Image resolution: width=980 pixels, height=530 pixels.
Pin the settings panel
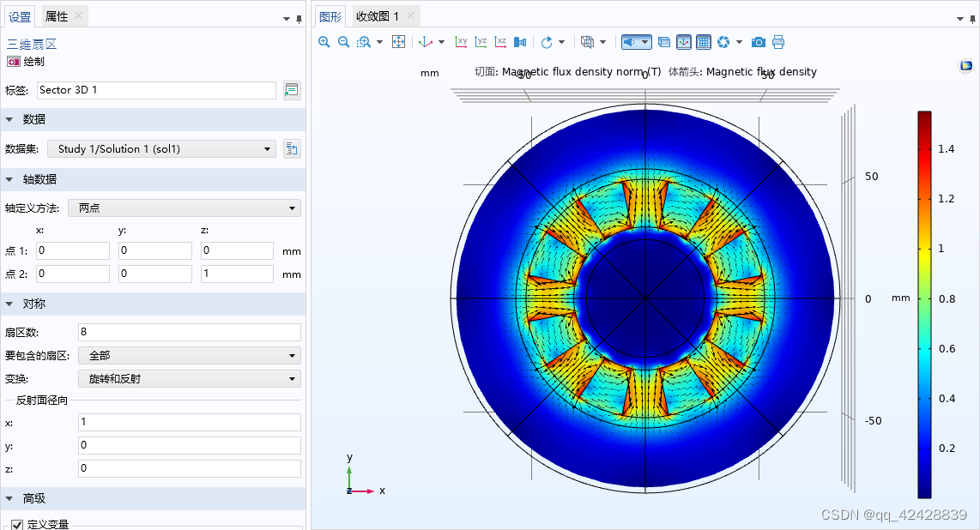pos(299,19)
